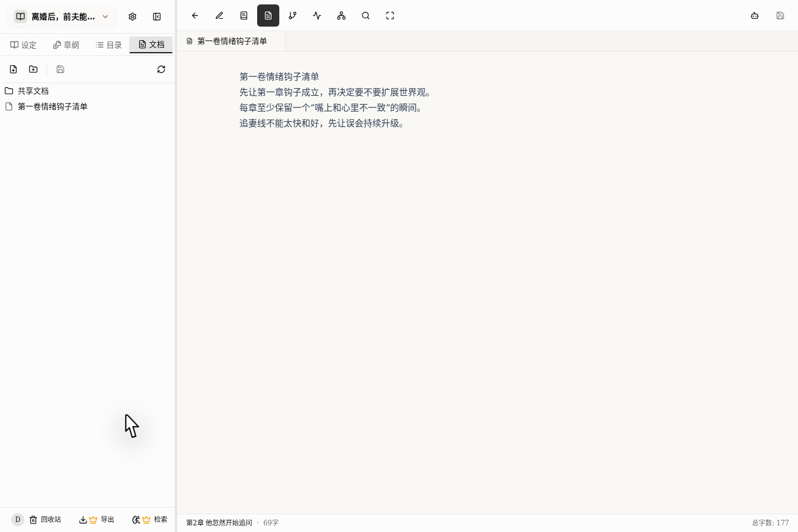798x532 pixels.
Task: Open the chapter notes page icon
Action: [x=244, y=16]
